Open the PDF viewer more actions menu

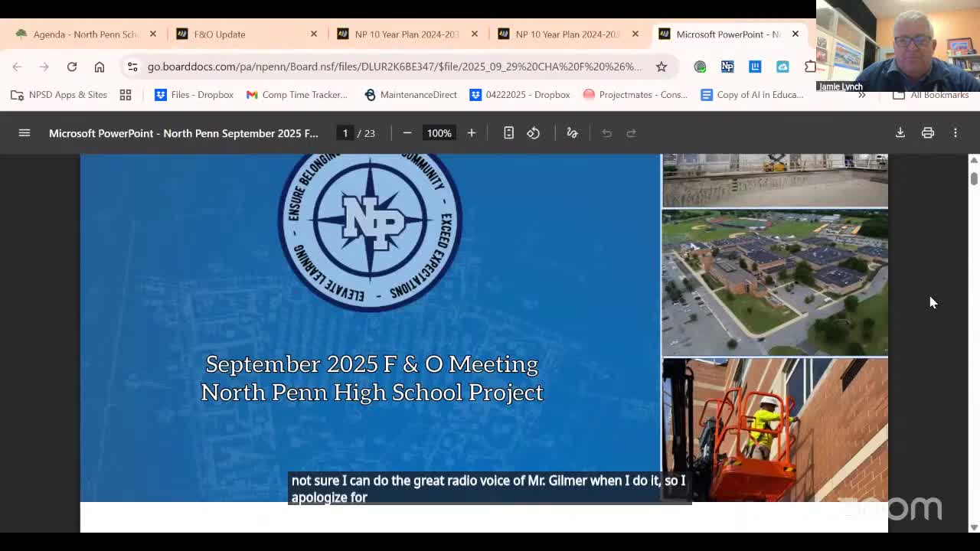(x=955, y=133)
